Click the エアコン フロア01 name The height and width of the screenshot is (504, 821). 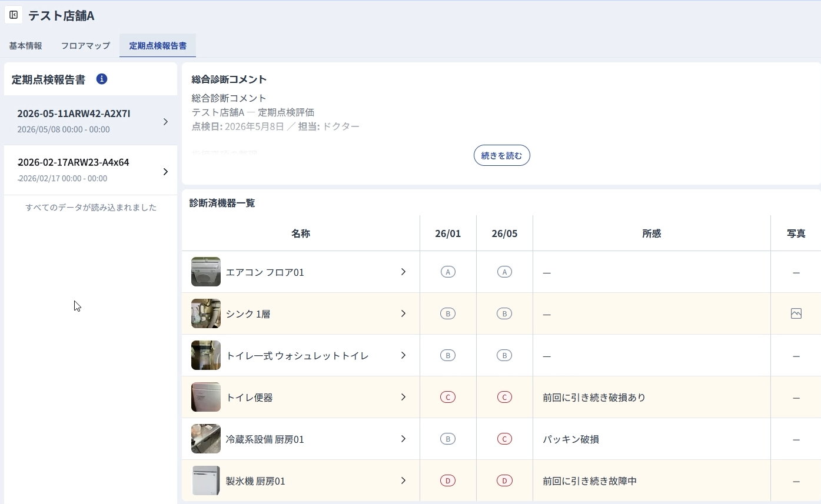click(265, 272)
